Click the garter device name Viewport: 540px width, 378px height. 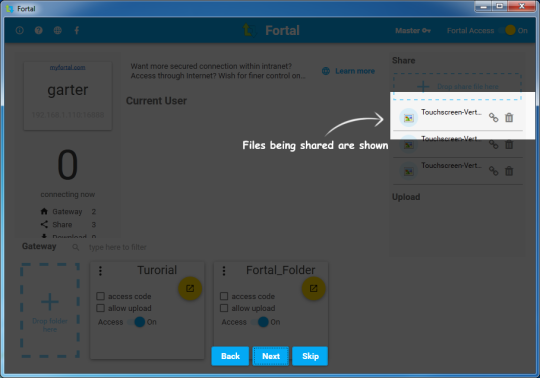pyautogui.click(x=68, y=90)
